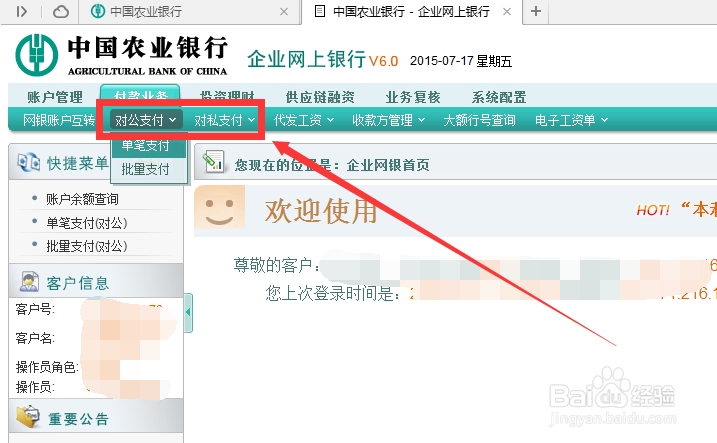Click the 快捷菜单 panel icon

(x=28, y=162)
